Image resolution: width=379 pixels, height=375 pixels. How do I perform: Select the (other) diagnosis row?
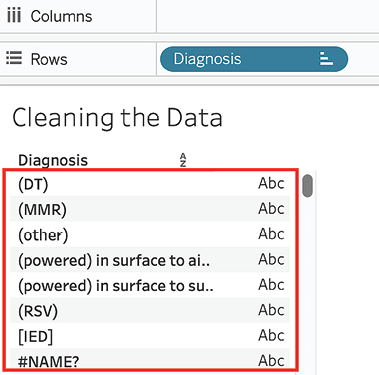click(150, 234)
